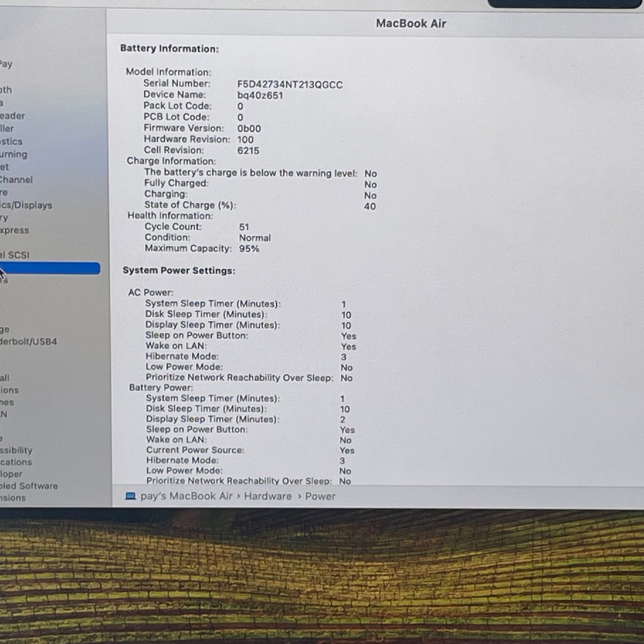The width and height of the screenshot is (644, 644).
Task: Select the Parallel SCSI sidebar entry
Action: click(15, 255)
